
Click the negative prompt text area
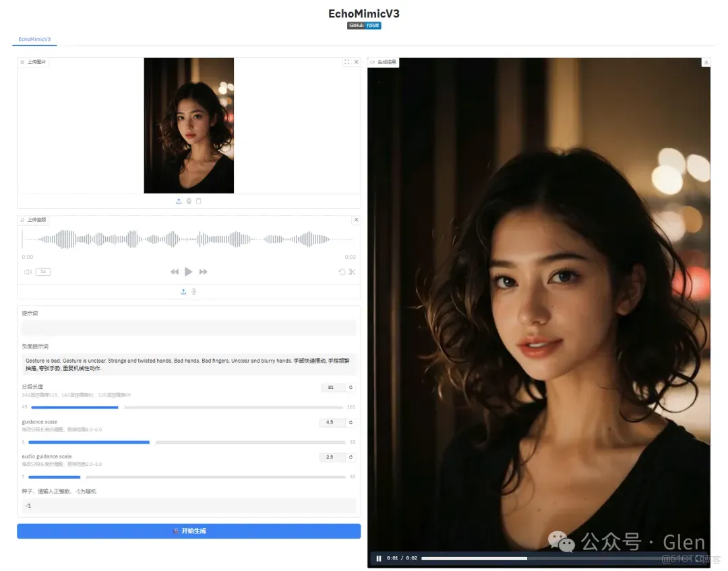189,365
